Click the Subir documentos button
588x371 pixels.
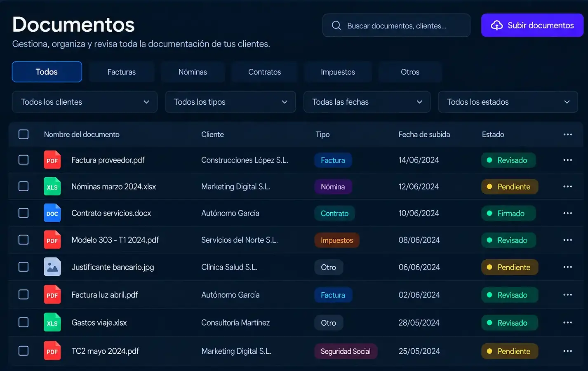pos(532,26)
